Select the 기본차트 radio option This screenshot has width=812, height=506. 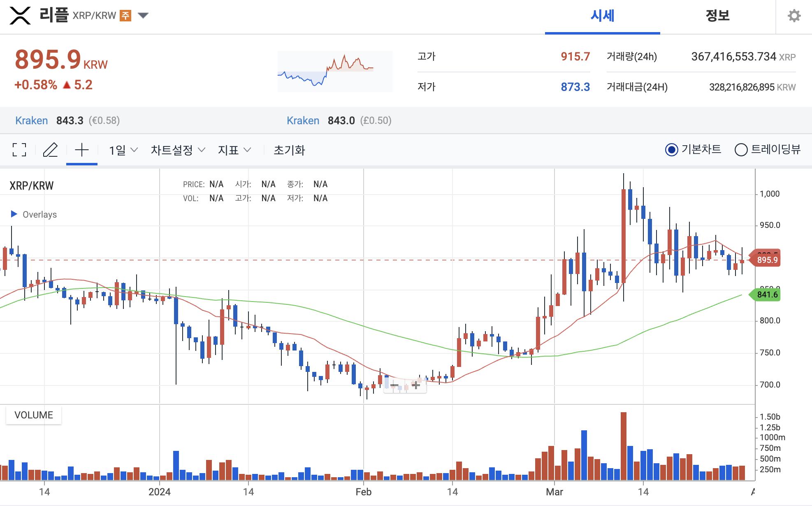pyautogui.click(x=671, y=150)
